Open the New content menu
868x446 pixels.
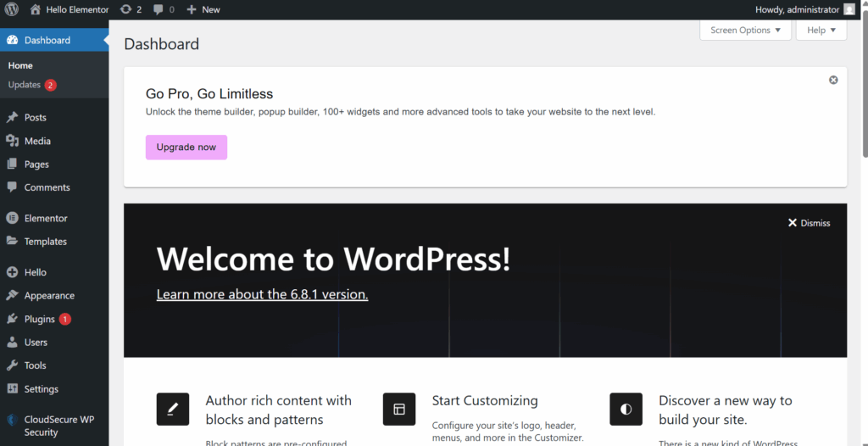tap(203, 9)
